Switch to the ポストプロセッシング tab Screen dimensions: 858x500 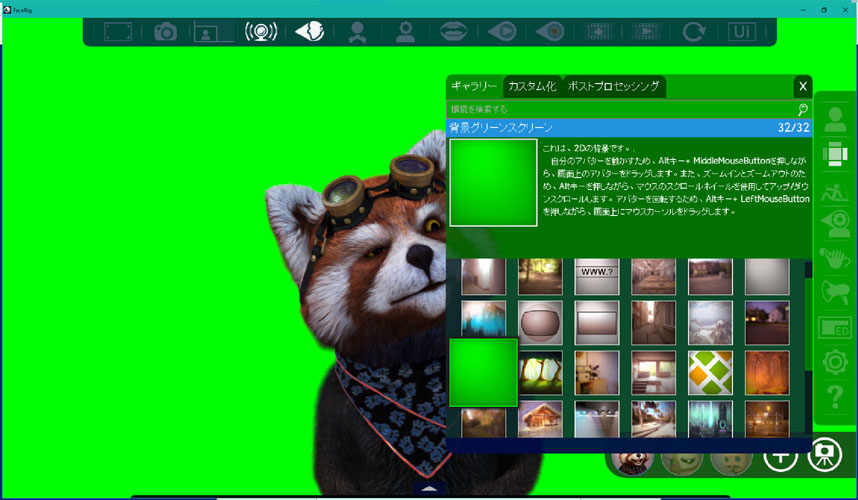point(613,86)
